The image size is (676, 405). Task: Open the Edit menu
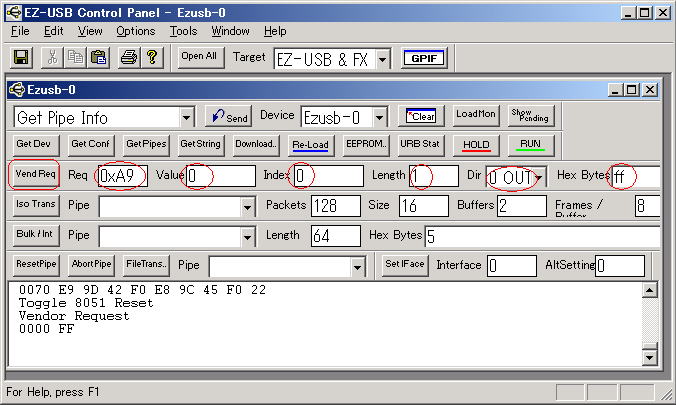(53, 31)
